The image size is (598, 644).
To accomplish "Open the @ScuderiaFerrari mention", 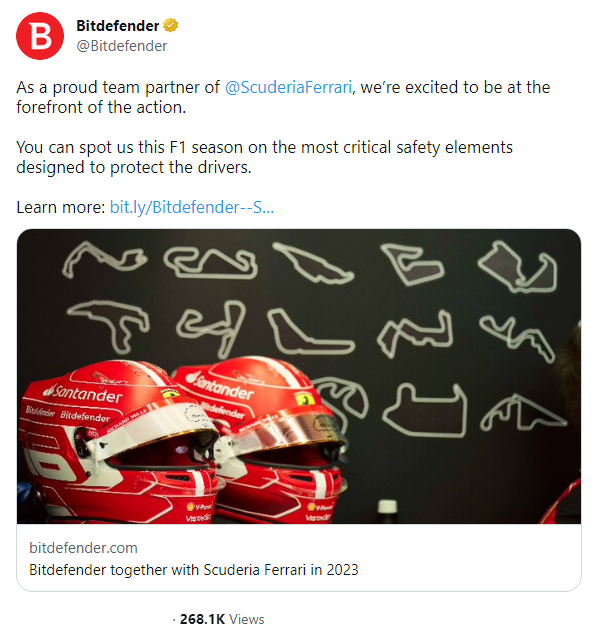I will [x=288, y=87].
